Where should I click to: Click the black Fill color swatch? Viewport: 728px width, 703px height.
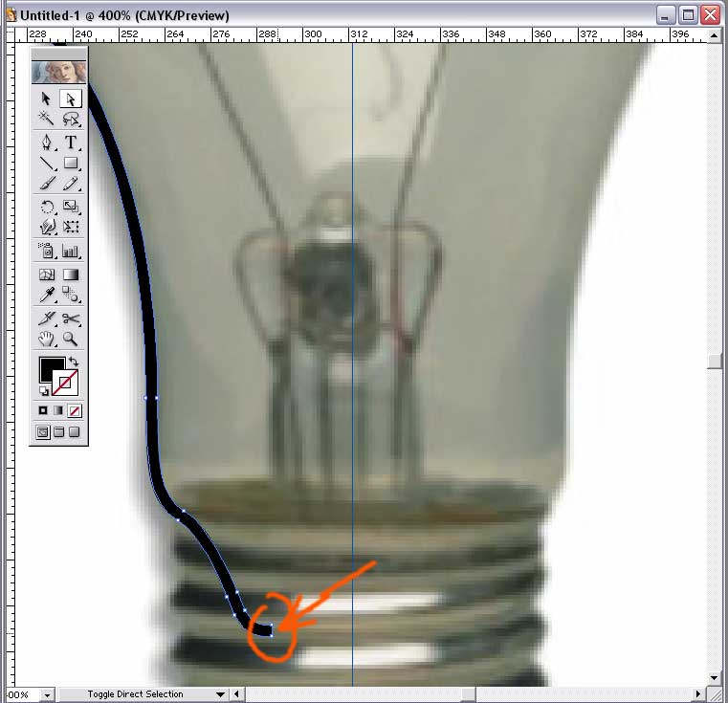[48, 367]
